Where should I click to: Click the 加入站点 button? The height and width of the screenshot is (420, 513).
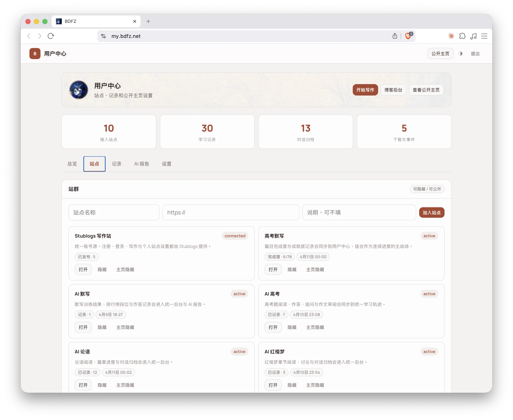[x=432, y=212]
